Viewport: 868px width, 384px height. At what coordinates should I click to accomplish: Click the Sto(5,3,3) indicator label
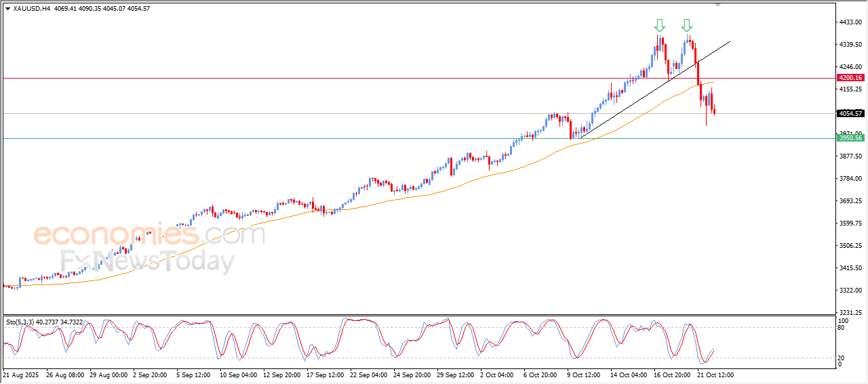(x=21, y=322)
